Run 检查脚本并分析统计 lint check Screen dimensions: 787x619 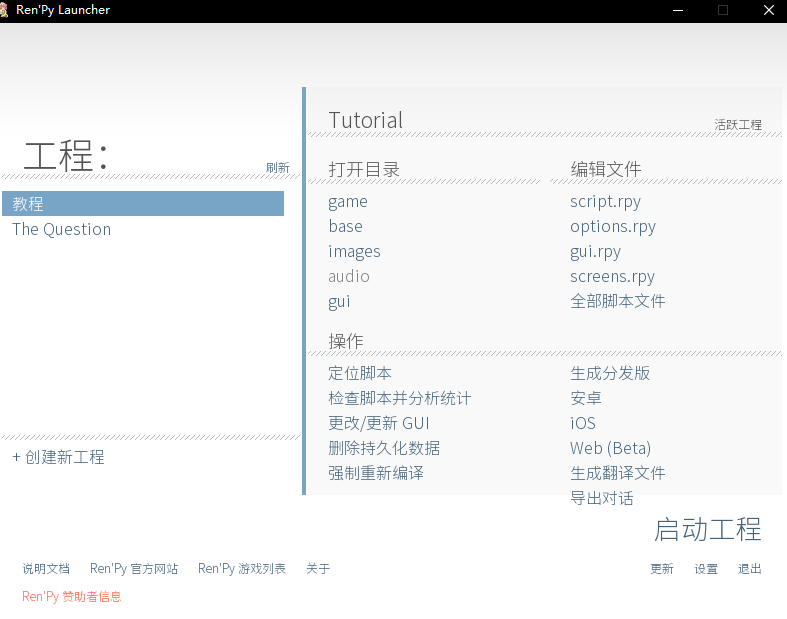click(400, 398)
